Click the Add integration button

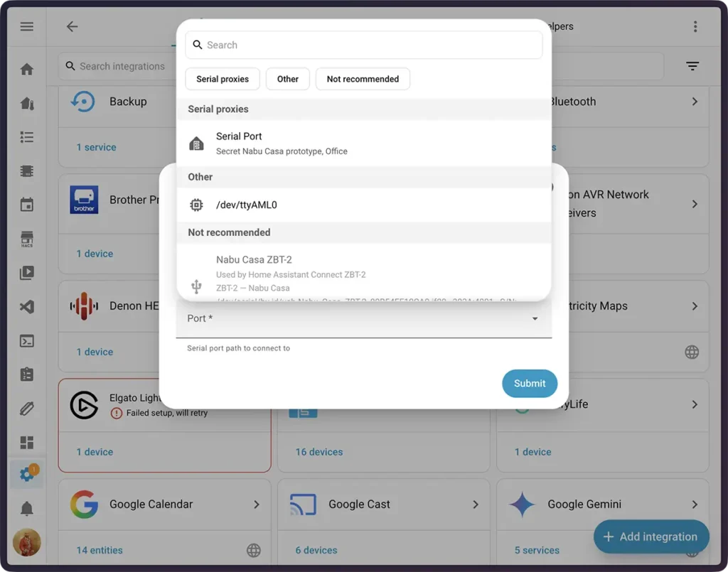(x=651, y=536)
